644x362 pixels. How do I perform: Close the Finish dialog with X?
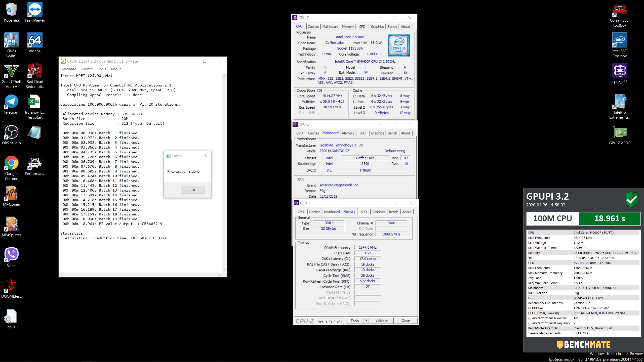pos(206,156)
